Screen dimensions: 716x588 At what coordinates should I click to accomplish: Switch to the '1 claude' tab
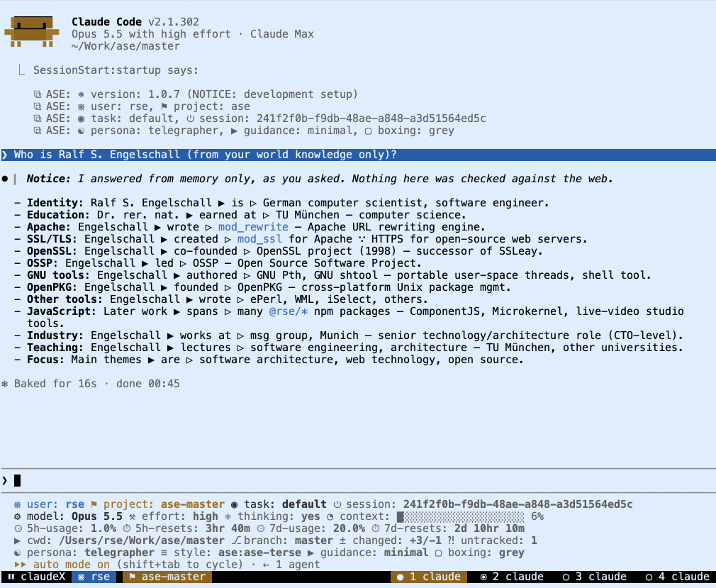[x=429, y=577]
